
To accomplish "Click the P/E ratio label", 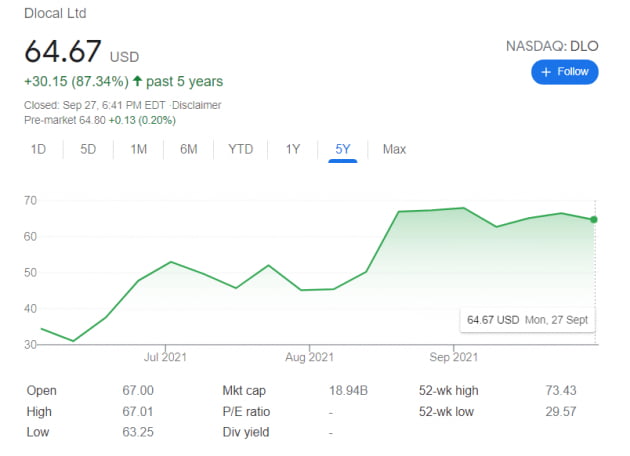I will tap(246, 411).
